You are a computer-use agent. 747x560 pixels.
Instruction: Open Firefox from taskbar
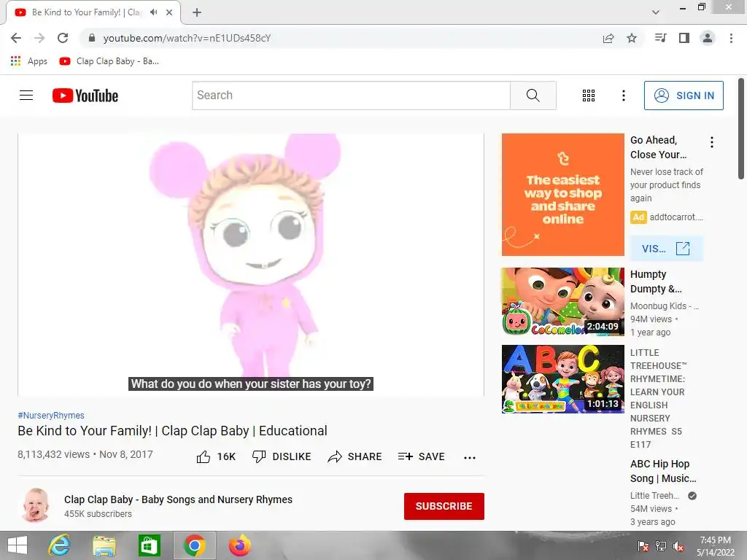pos(239,545)
